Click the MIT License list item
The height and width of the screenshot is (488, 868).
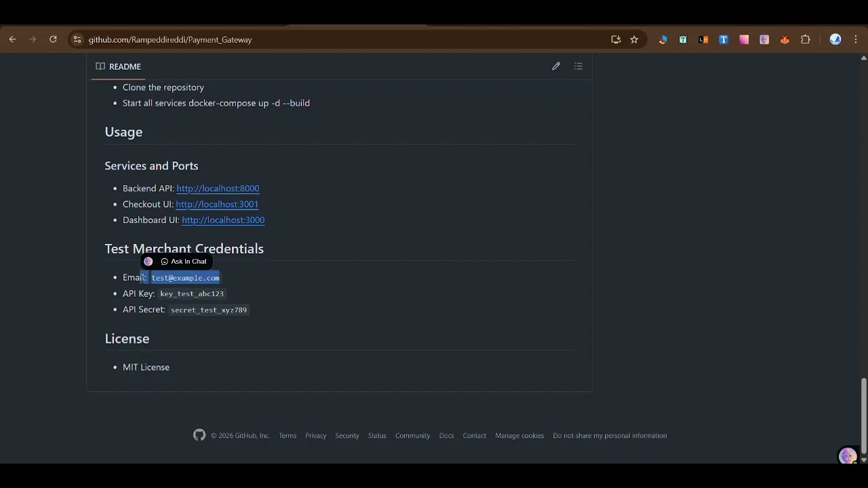click(x=146, y=367)
